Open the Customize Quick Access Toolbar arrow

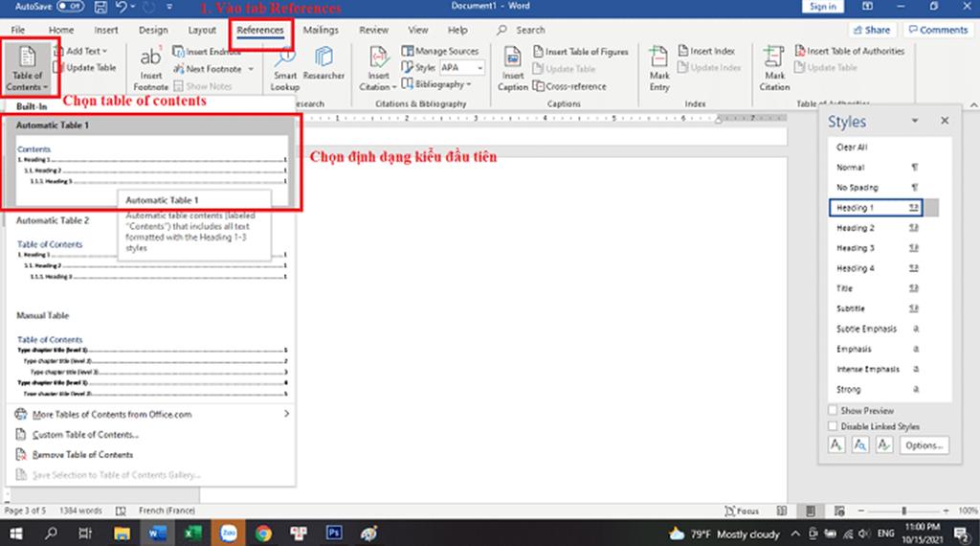(169, 7)
